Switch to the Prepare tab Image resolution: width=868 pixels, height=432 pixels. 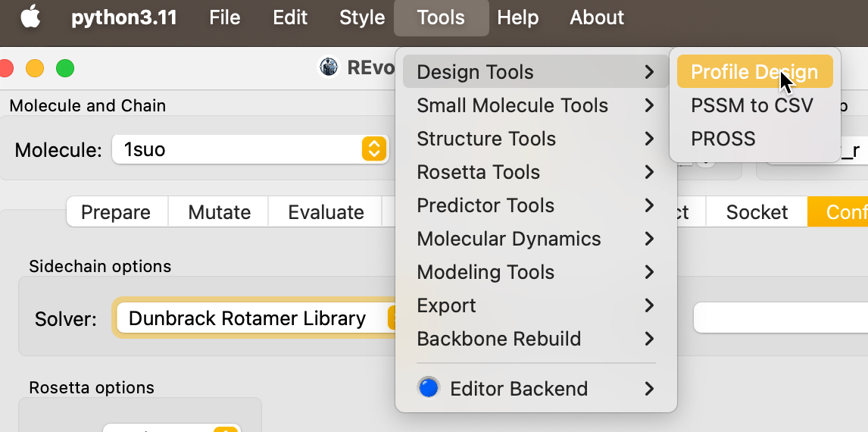point(117,211)
